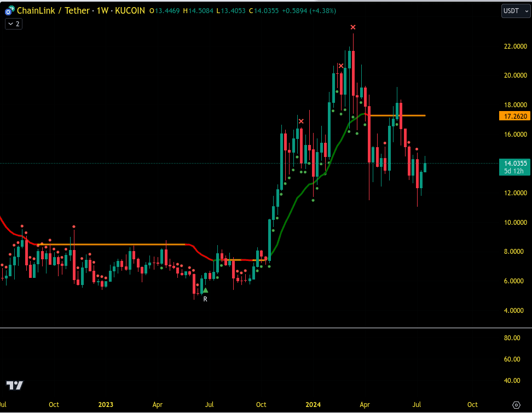The height and width of the screenshot is (413, 532).
Task: Click the orange 17.2620 price label
Action: tap(514, 116)
